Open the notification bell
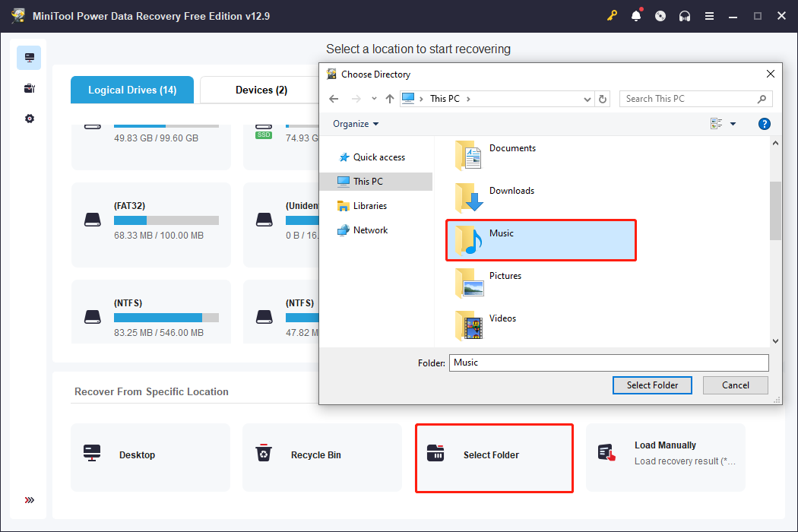 [636, 16]
